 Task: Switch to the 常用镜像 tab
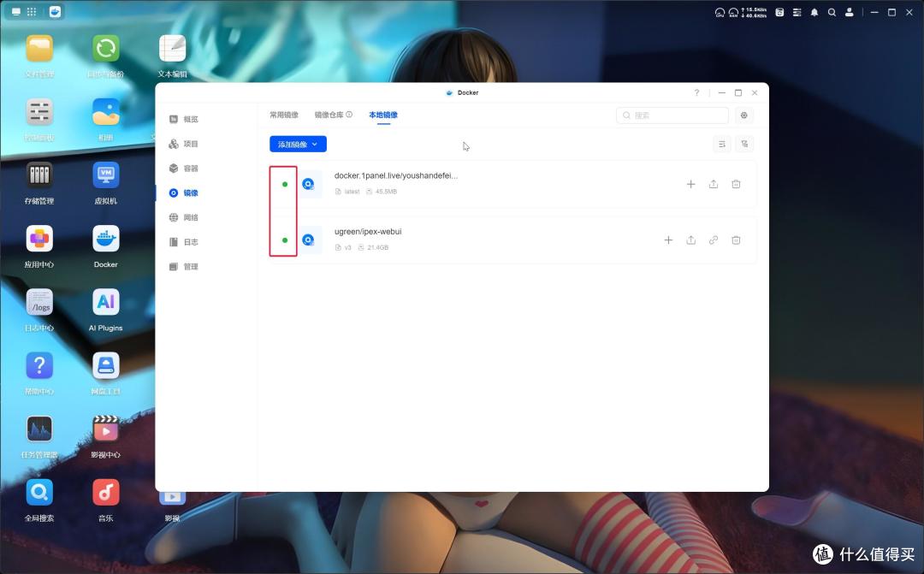tap(284, 115)
